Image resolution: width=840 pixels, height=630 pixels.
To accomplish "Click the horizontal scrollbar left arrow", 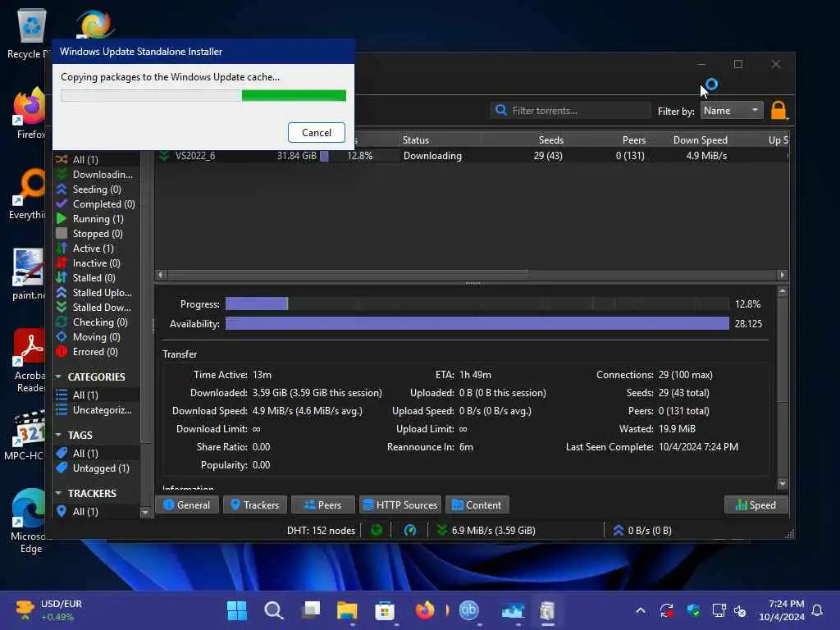I will [x=160, y=275].
